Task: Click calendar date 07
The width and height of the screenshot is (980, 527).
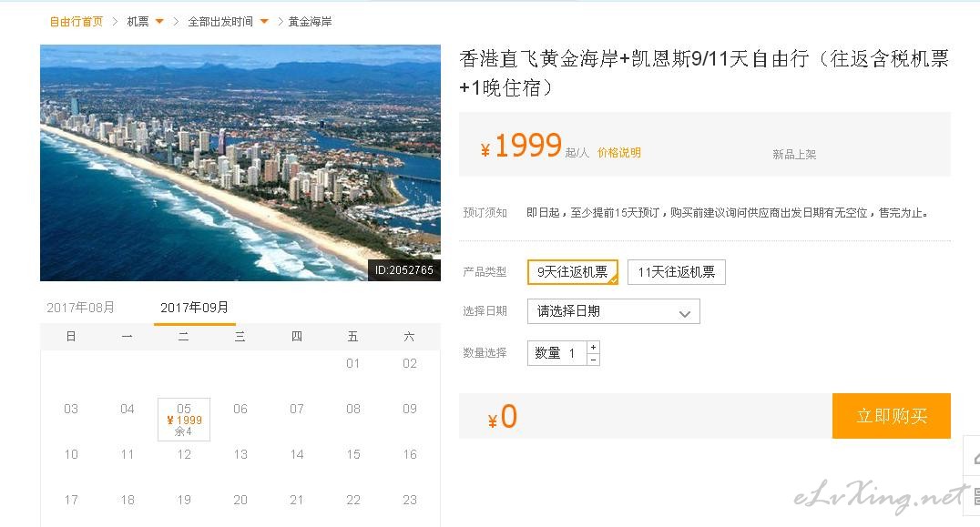Action: click(297, 409)
